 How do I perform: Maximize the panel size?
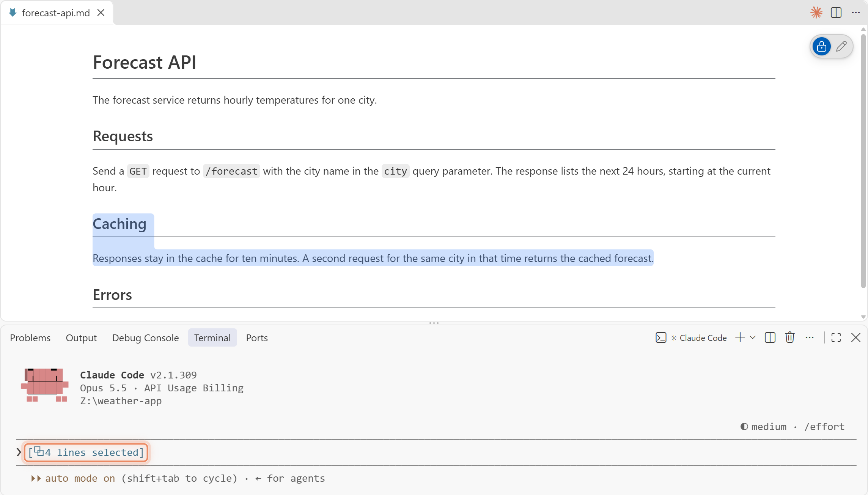click(x=836, y=337)
